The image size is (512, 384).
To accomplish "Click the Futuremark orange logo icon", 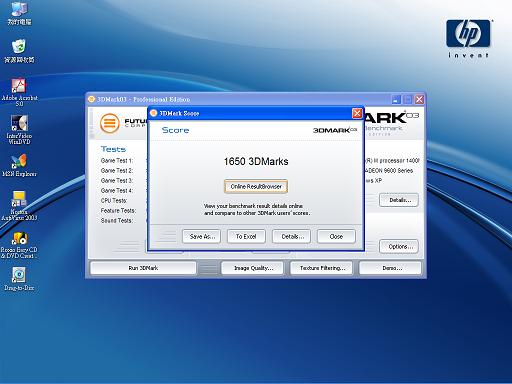I will (110, 123).
